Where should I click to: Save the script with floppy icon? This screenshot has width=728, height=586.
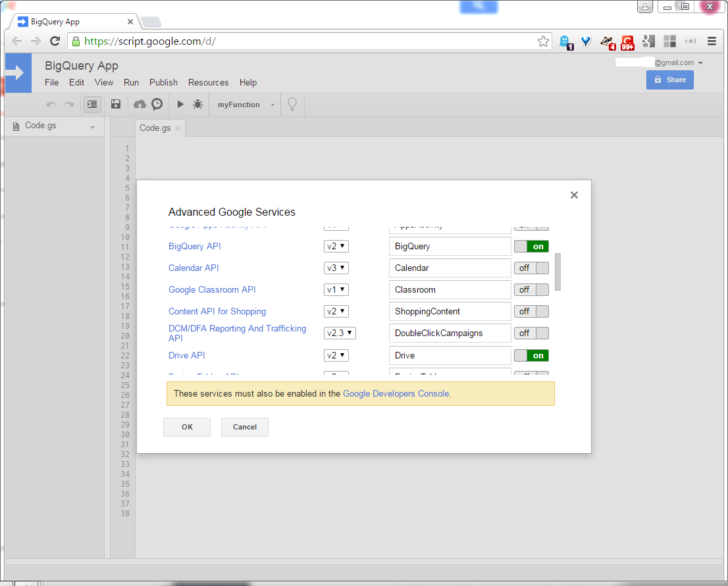click(116, 104)
